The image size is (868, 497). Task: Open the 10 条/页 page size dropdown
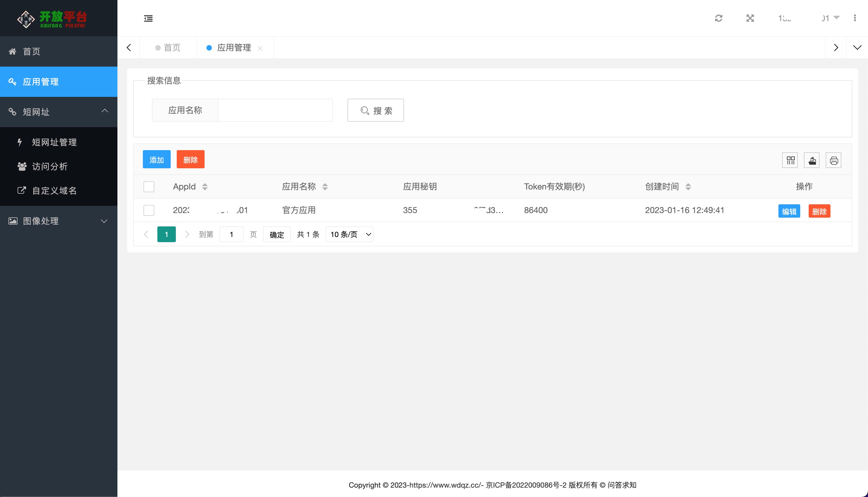click(x=350, y=235)
